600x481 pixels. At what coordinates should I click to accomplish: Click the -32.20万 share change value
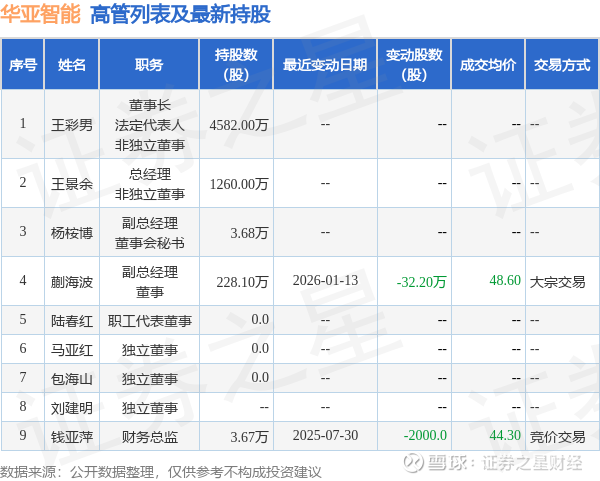[421, 282]
